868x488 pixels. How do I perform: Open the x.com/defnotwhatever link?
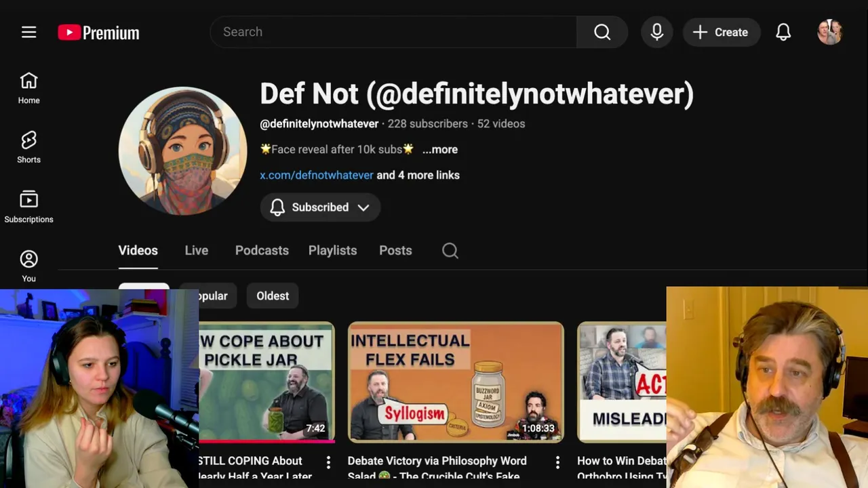317,176
